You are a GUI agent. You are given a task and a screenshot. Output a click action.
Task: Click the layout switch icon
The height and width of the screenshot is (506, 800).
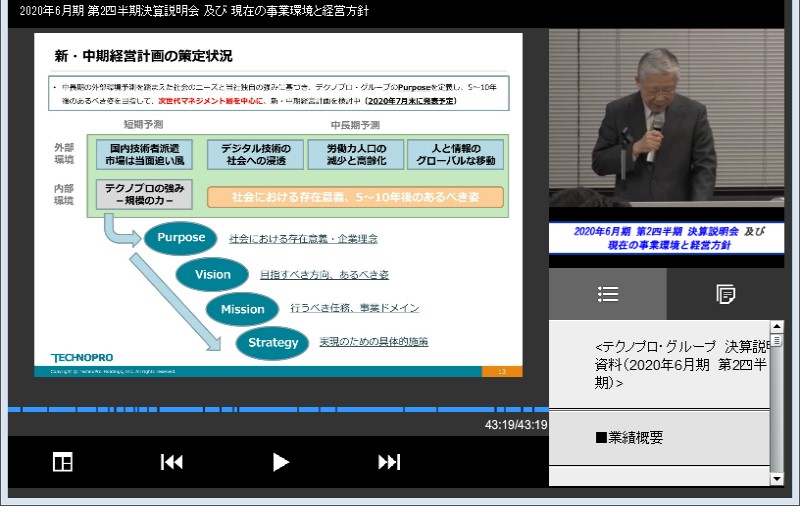(x=63, y=462)
